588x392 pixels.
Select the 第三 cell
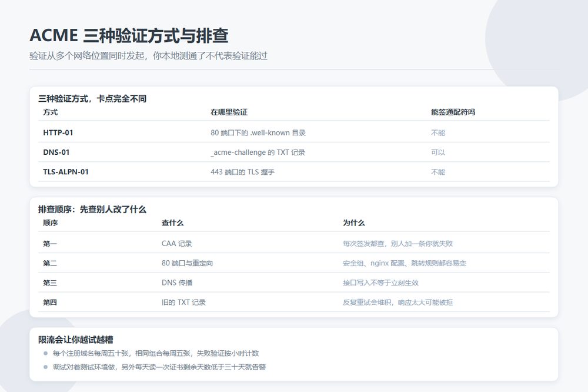tap(50, 283)
